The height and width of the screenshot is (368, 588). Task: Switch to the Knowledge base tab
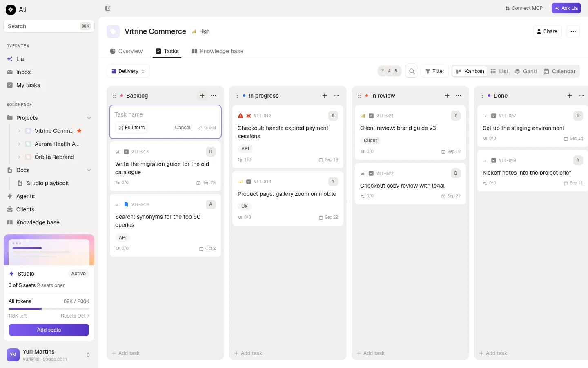pyautogui.click(x=217, y=51)
